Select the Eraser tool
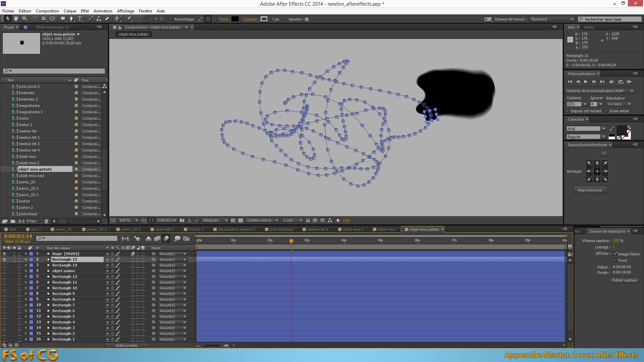Viewport: 644px width, 362px height. (107, 19)
